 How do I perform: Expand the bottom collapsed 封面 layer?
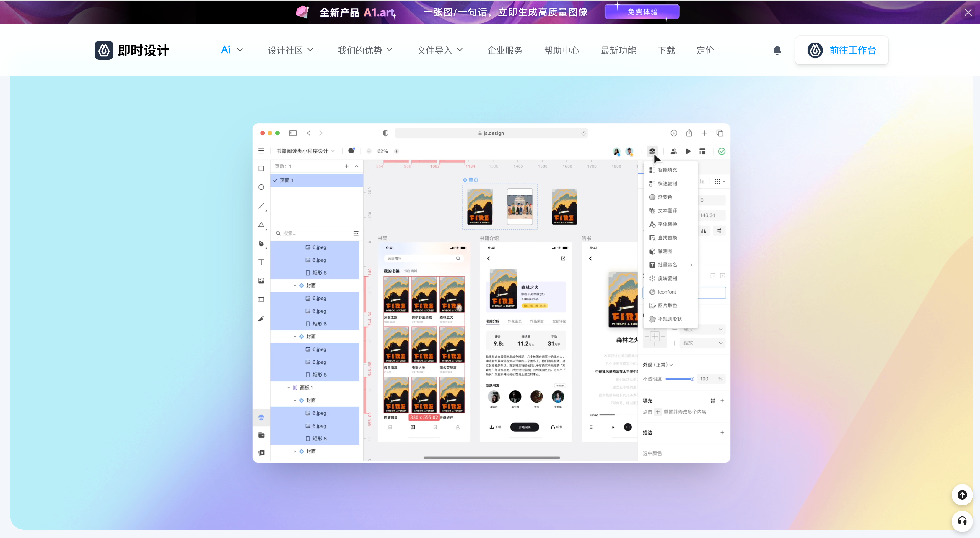[295, 451]
